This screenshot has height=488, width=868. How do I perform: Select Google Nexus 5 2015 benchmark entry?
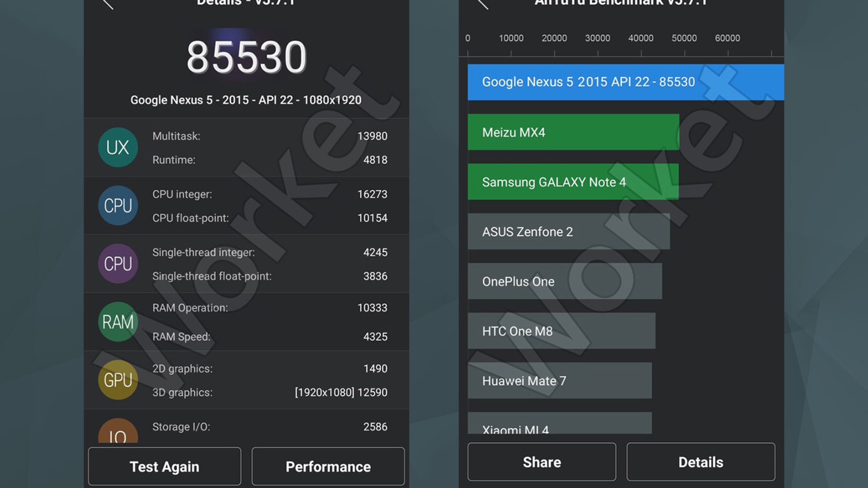[x=626, y=82]
